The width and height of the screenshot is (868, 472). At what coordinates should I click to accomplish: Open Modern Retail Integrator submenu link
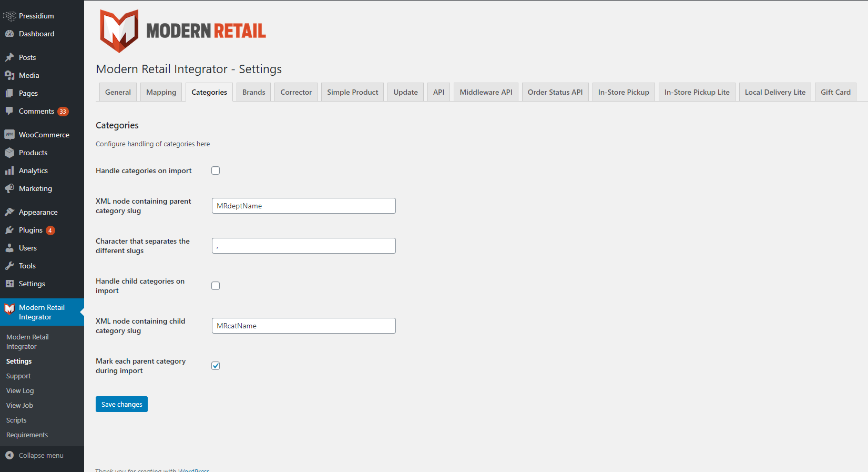click(x=27, y=342)
